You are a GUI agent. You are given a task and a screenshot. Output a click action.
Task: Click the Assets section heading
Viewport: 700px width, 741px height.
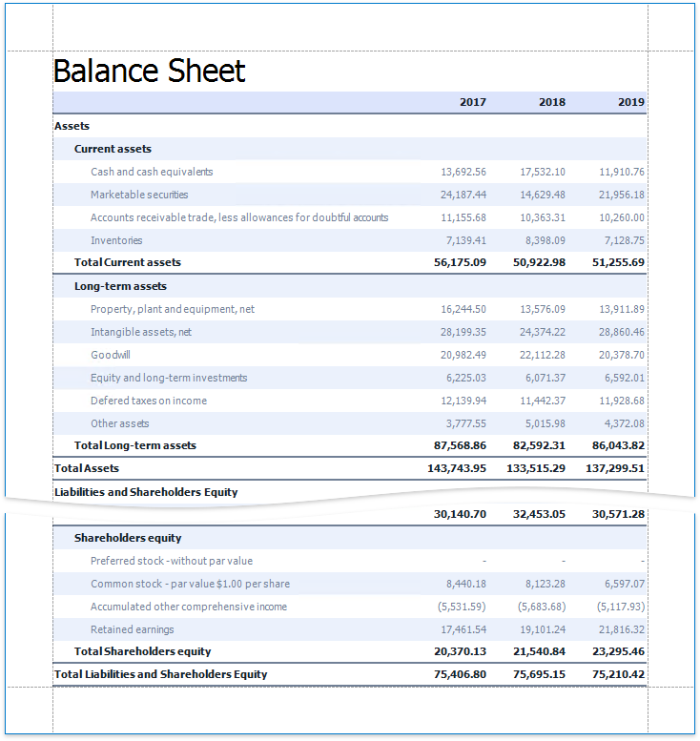pos(72,126)
